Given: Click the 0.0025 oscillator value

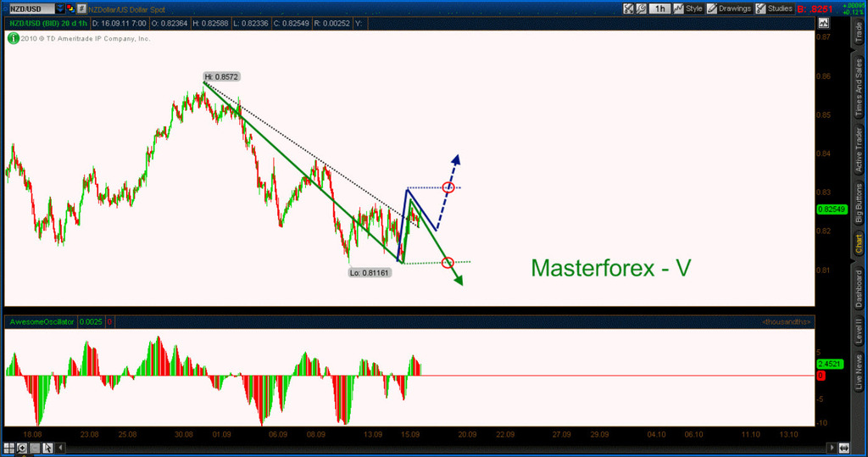Looking at the screenshot, I should [91, 322].
